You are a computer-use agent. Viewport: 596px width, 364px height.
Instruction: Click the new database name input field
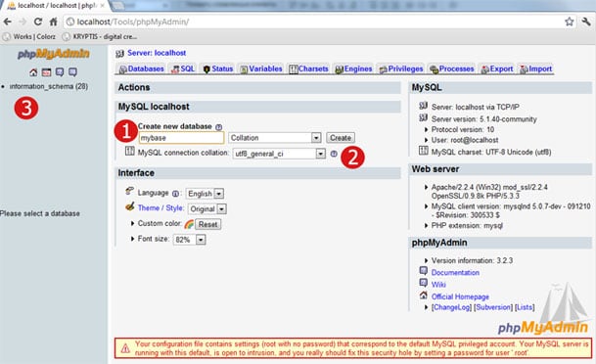[x=181, y=138]
